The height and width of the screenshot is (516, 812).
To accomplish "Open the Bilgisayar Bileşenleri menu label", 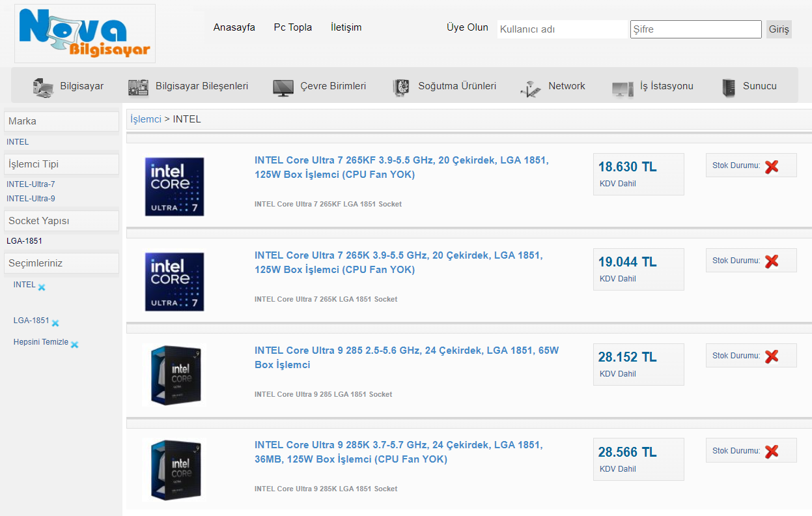I will [x=202, y=86].
